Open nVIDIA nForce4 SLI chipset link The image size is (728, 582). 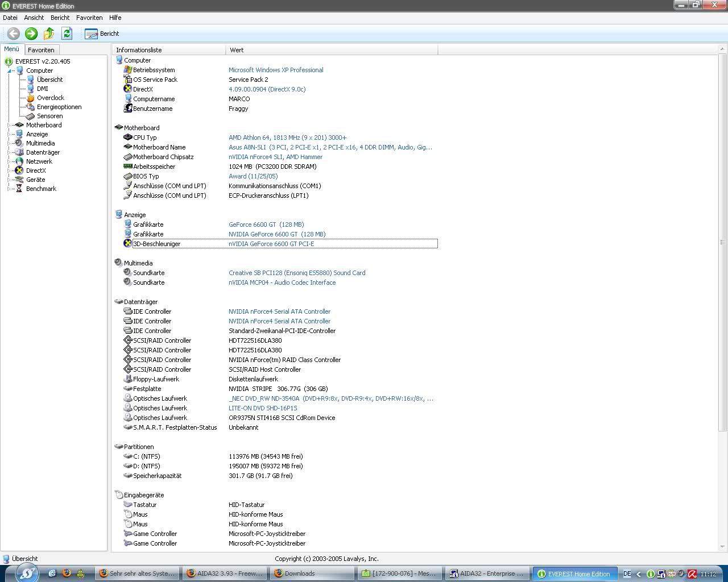(275, 157)
